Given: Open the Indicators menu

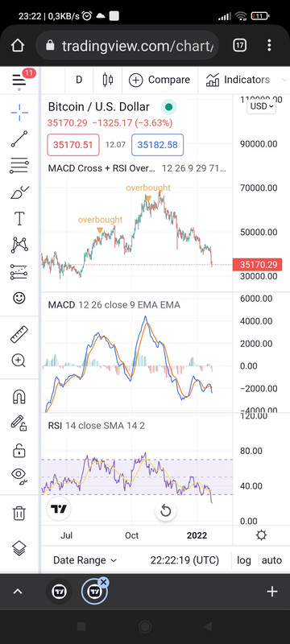Looking at the screenshot, I should [x=238, y=80].
